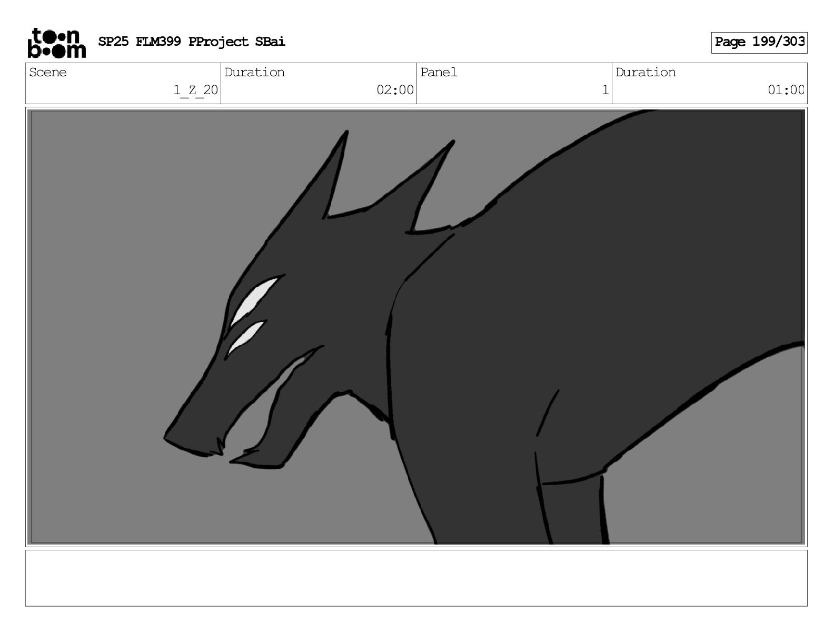The height and width of the screenshot is (644, 834).
Task: Click the scene duration value 02:00
Action: (395, 90)
